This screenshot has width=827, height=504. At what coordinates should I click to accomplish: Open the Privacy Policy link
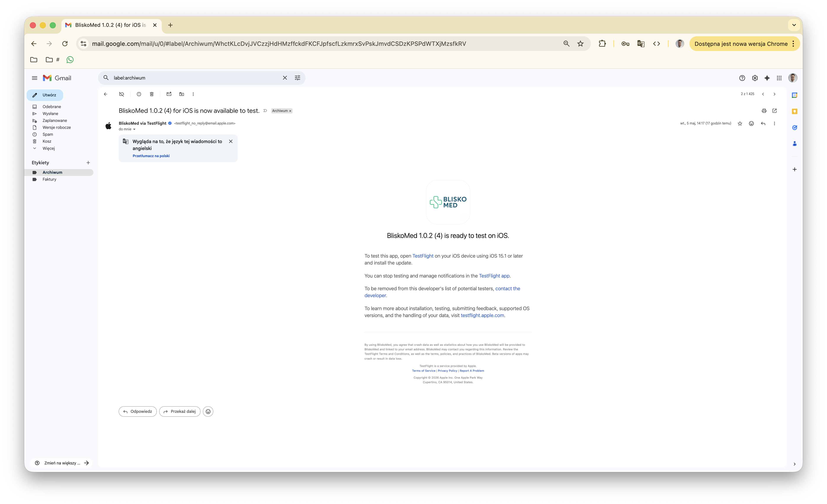coord(447,371)
